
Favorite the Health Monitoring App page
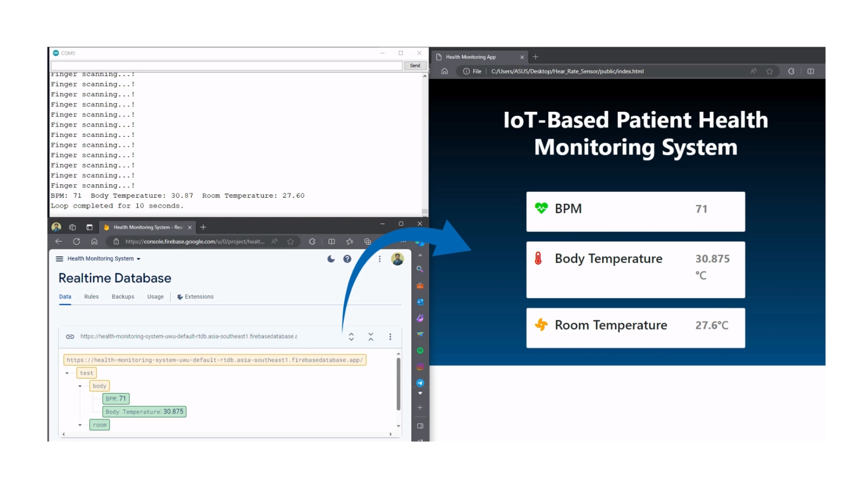769,71
